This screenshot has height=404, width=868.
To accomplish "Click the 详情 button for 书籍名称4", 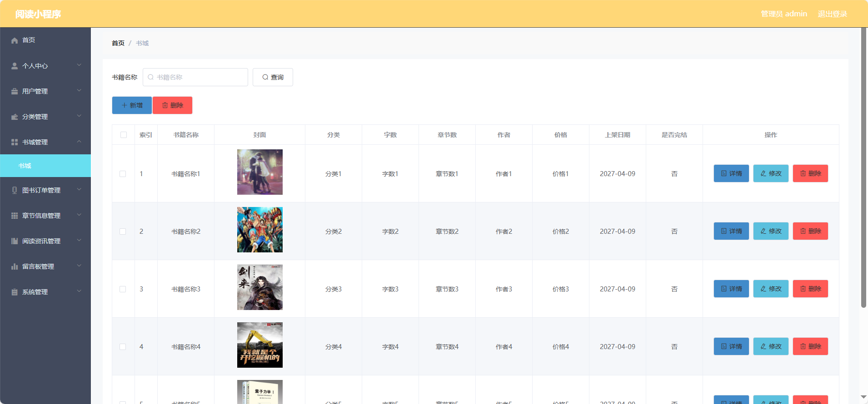I will pos(731,346).
